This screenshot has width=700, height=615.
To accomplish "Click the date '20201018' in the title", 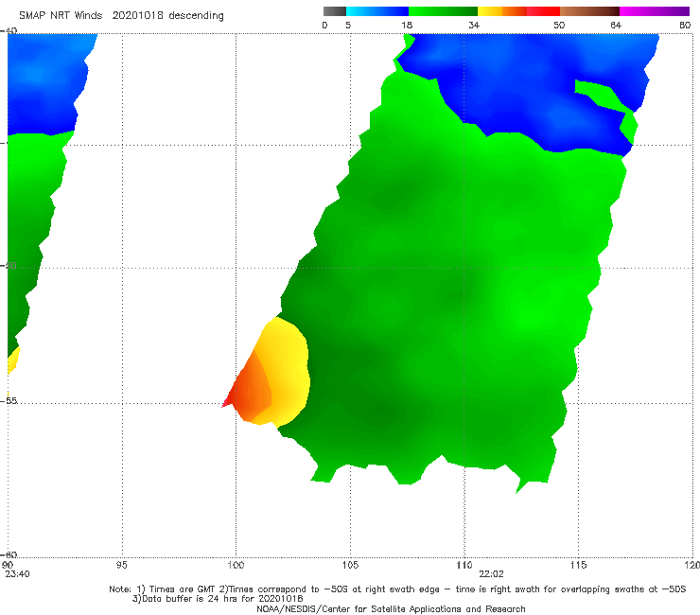I will tap(137, 16).
